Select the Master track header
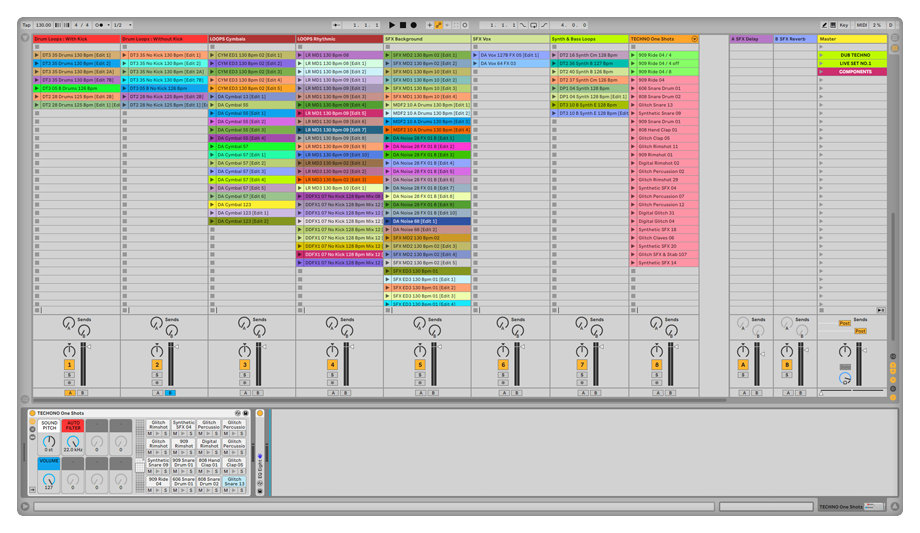This screenshot has height=533, width=920. [853, 39]
